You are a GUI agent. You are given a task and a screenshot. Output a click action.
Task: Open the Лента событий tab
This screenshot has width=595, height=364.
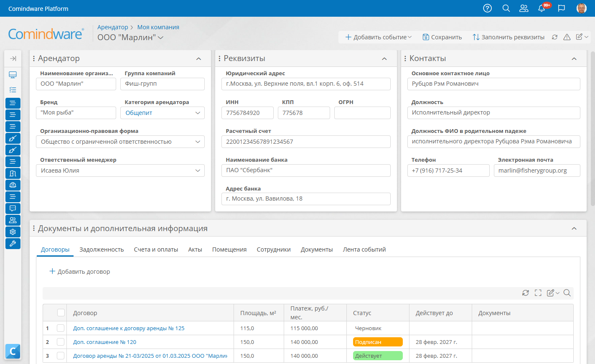coord(364,249)
